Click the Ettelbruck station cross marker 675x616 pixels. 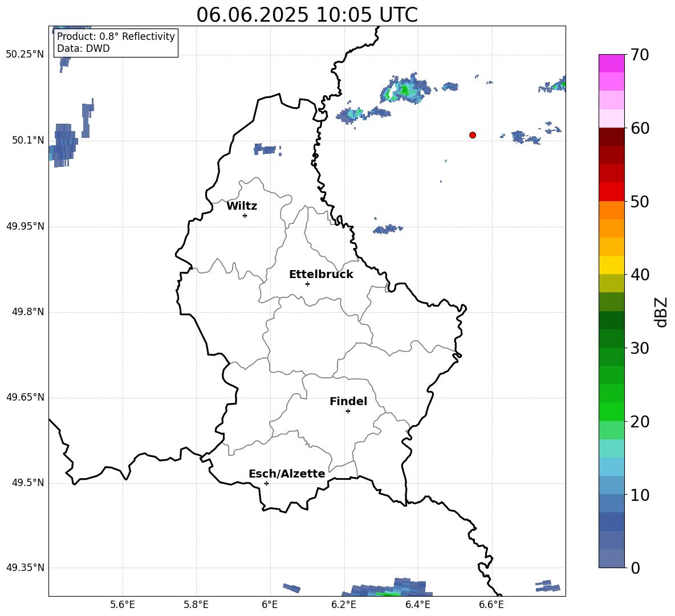click(307, 284)
